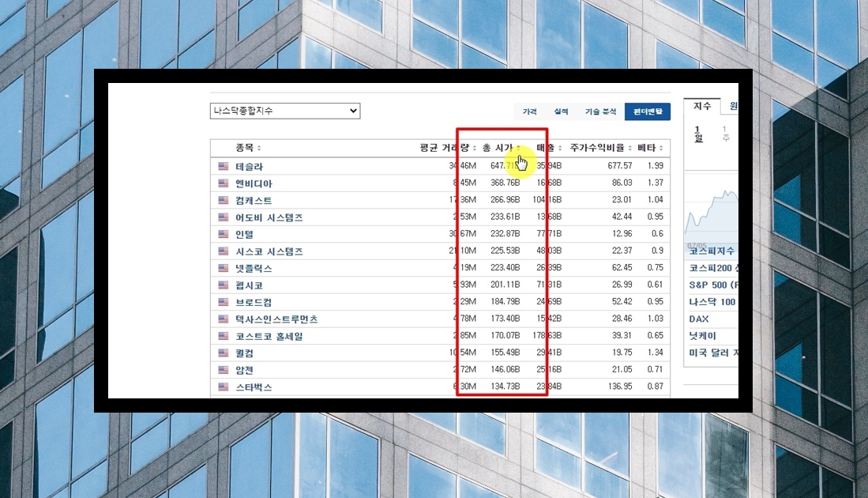Sort table by 총 시가 column
Viewport: 868px width, 498px height.
pos(498,148)
